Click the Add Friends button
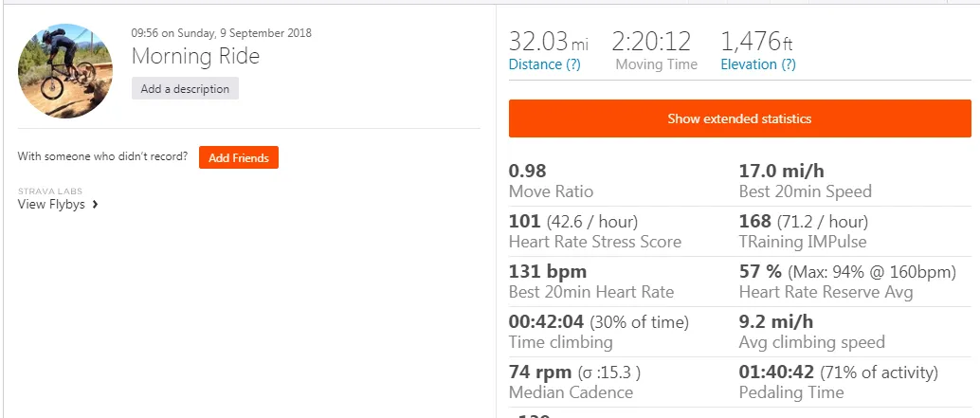The height and width of the screenshot is (418, 980). pos(239,158)
